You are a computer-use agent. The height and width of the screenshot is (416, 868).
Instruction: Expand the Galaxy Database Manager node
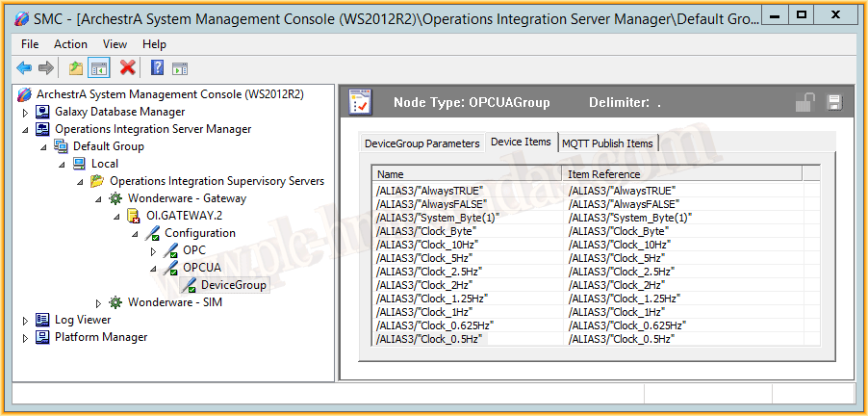pyautogui.click(x=26, y=112)
